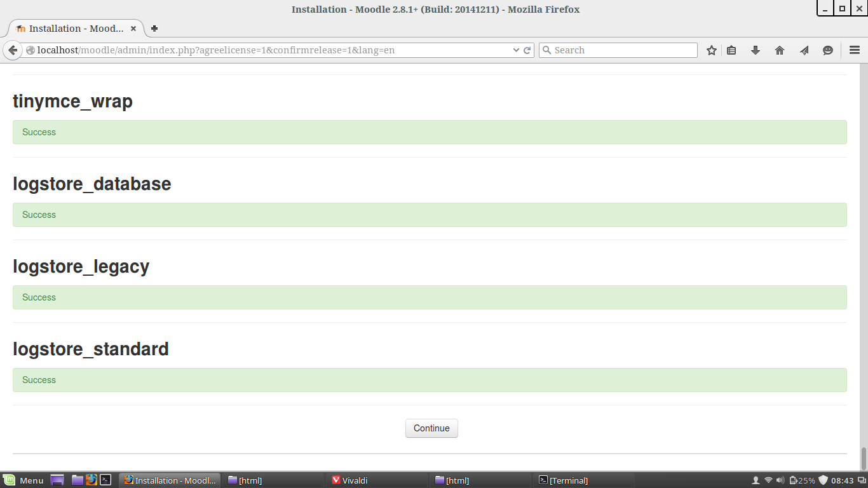Open the Firefox hamburger menu
The height and width of the screenshot is (488, 868).
click(855, 50)
